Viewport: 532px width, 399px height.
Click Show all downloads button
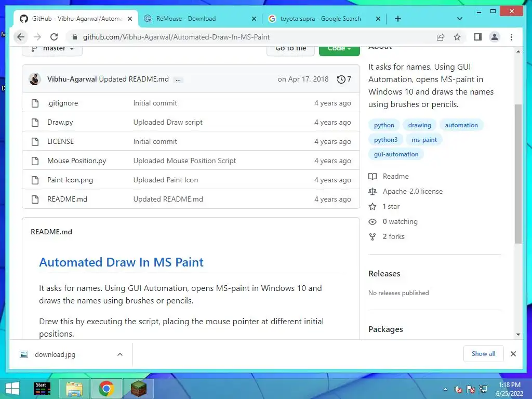pos(484,354)
